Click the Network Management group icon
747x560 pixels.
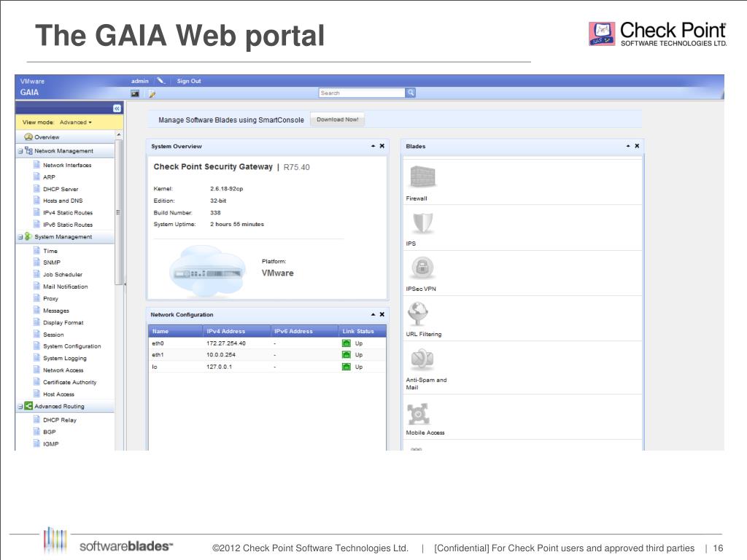[28, 150]
